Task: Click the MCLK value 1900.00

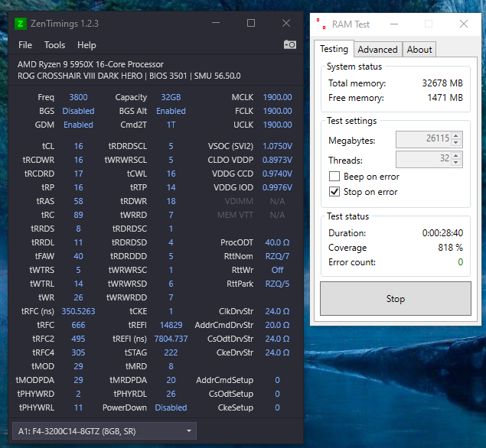Action: point(277,97)
